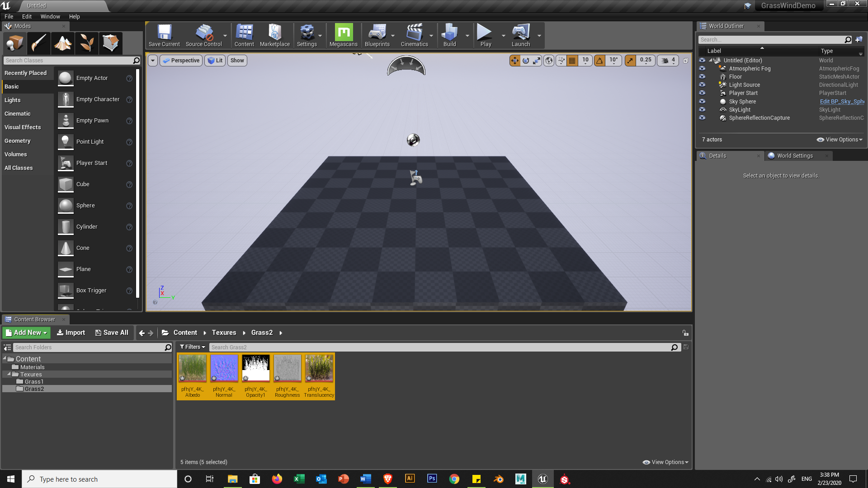
Task: Select the Landscape mode icon
Action: point(63,43)
